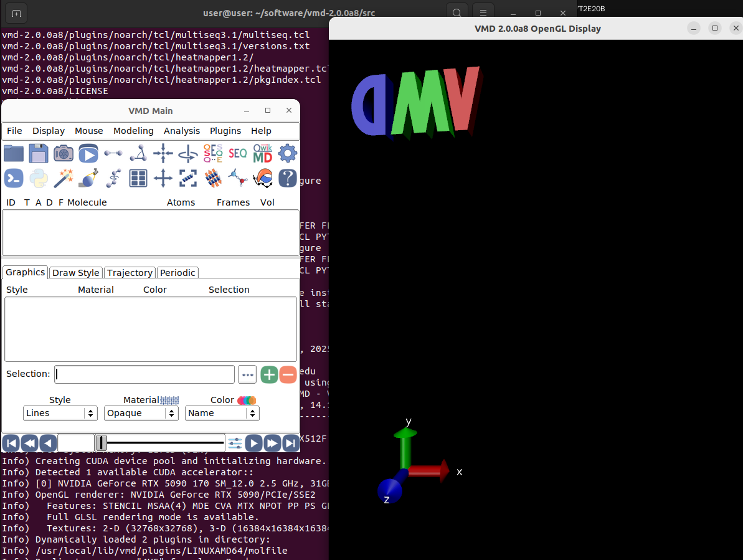
Task: Open the File menu
Action: (x=14, y=131)
